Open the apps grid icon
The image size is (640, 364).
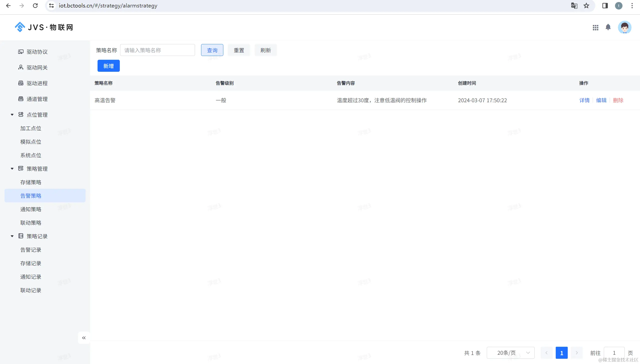(595, 27)
